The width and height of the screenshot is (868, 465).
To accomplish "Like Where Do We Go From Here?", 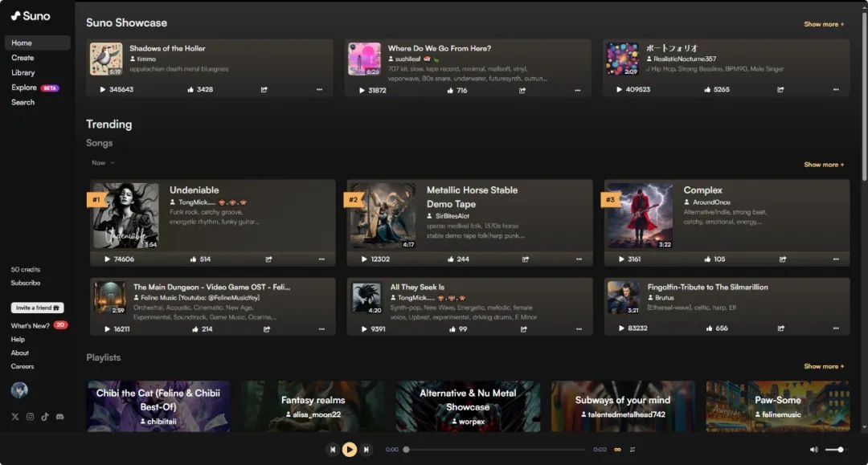I will click(x=450, y=91).
